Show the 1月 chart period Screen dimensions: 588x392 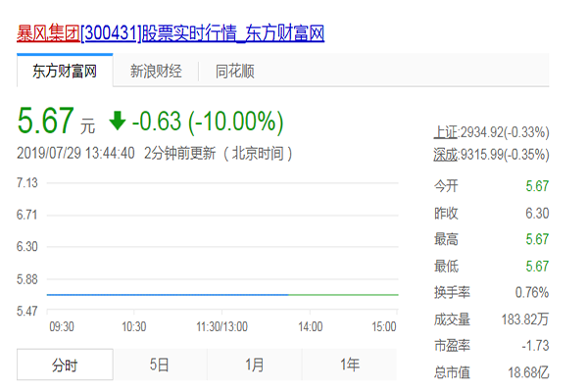point(255,365)
